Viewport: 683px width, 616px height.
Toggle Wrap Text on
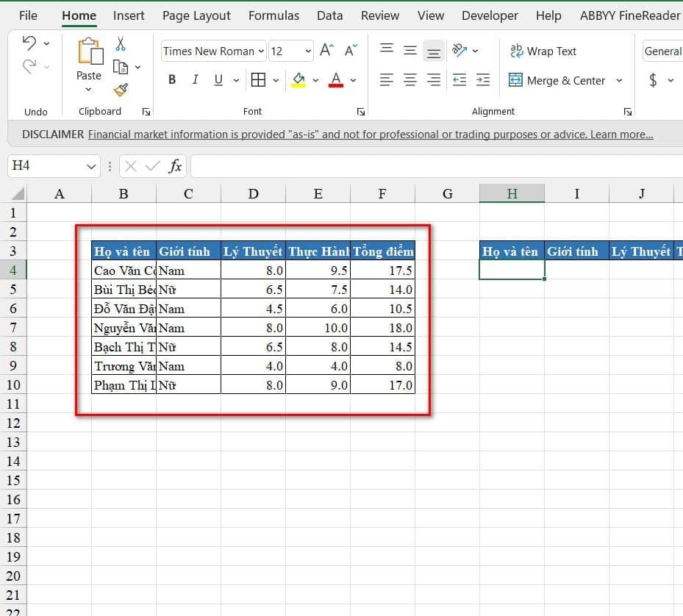543,51
